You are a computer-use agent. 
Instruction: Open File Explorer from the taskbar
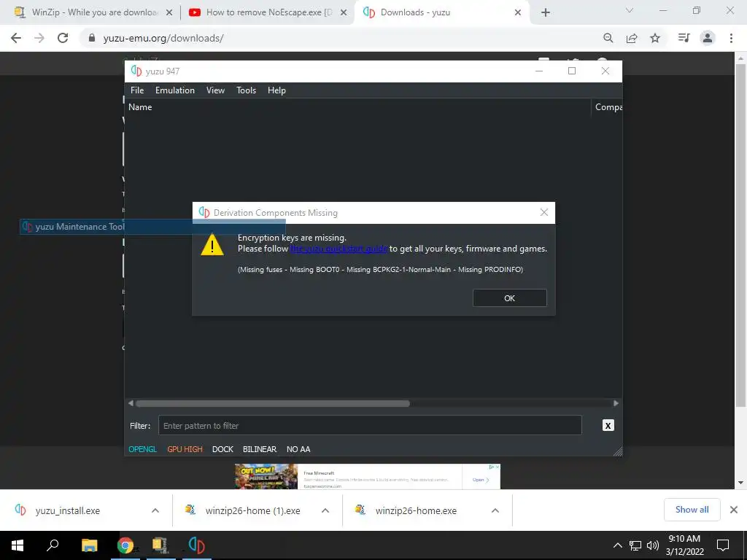(89, 545)
